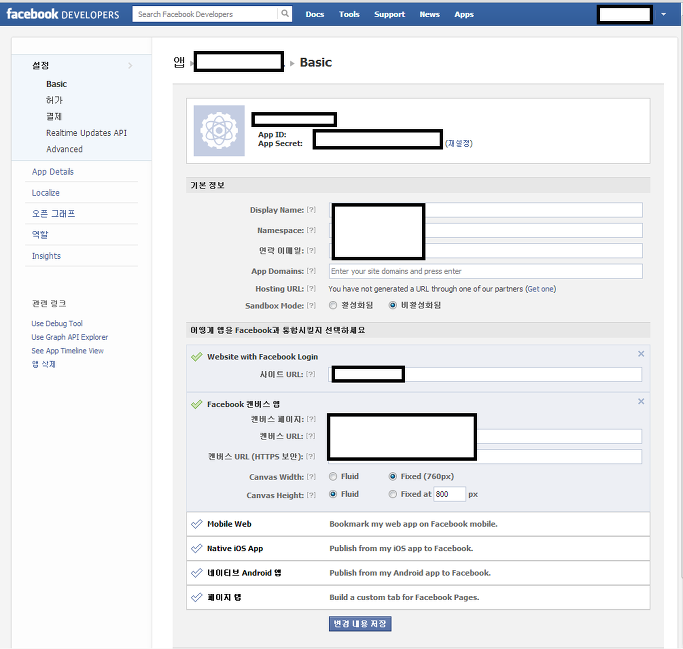Click checkmark icon beside Native iOS App
This screenshot has height=649, width=683.
197,548
